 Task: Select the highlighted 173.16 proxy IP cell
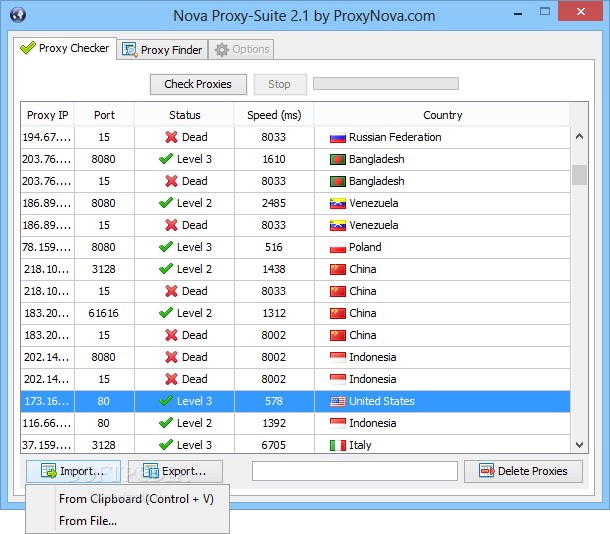pos(47,401)
